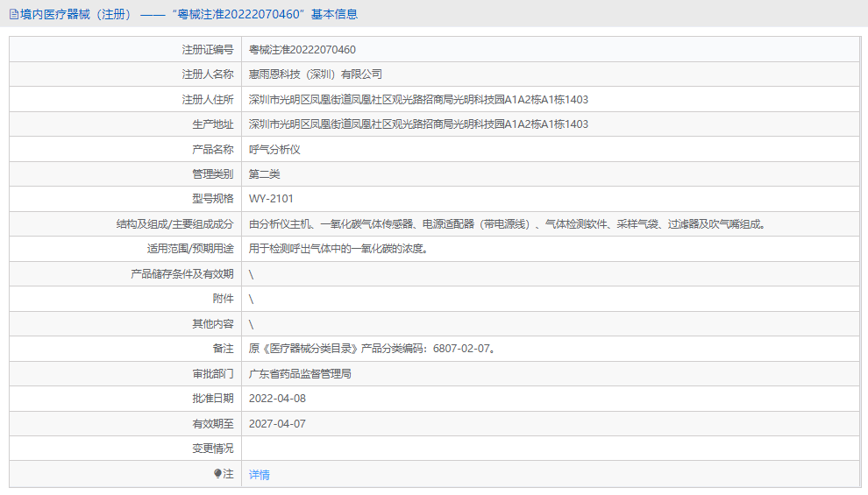Click the bullet icon beside 注

pyautogui.click(x=217, y=473)
